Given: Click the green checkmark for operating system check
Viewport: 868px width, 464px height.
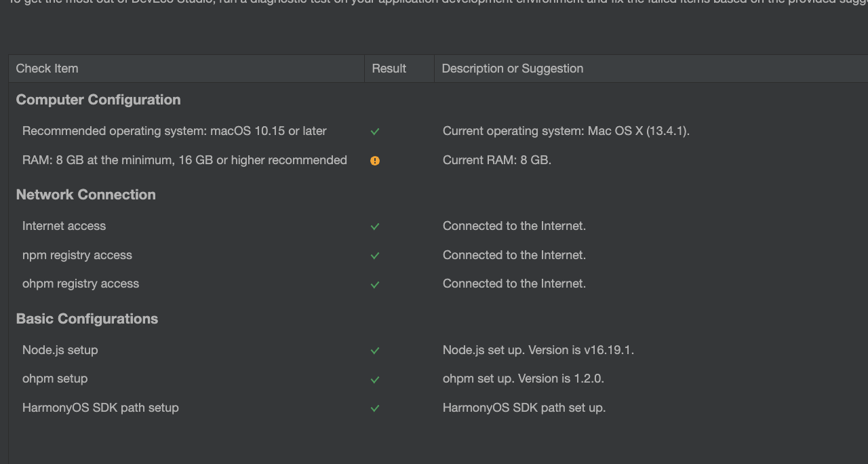Looking at the screenshot, I should [x=375, y=132].
